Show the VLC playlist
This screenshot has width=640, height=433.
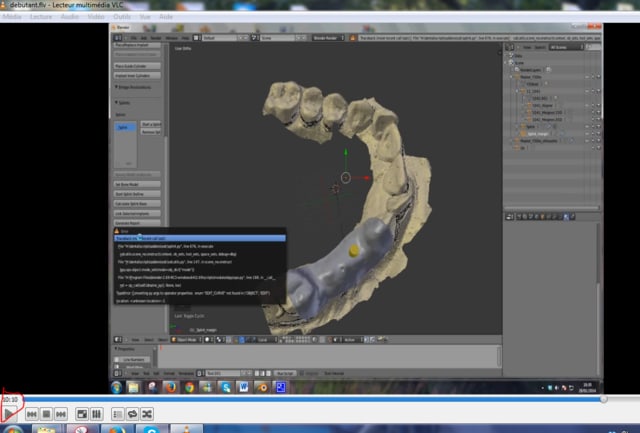(x=118, y=414)
